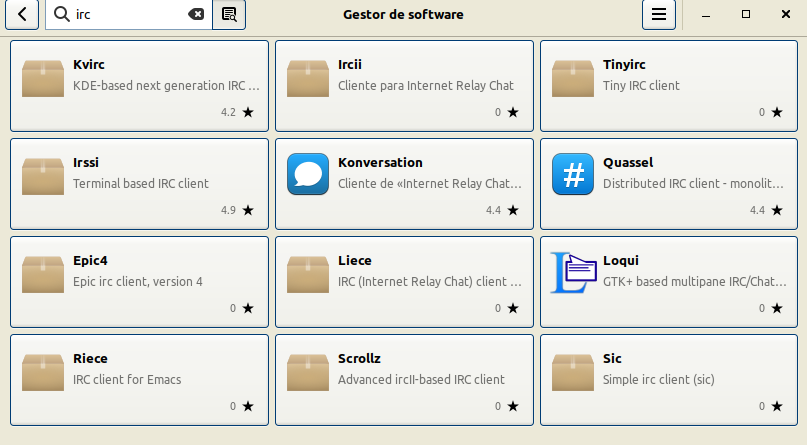Viewport: 807px width, 445px height.
Task: Click 'IRC client for Emacs' description
Action: point(127,380)
